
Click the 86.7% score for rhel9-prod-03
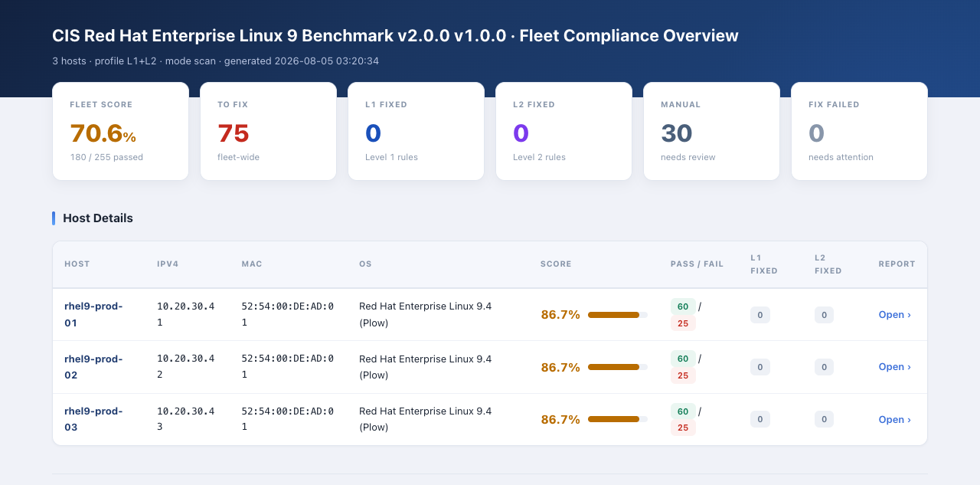(560, 419)
